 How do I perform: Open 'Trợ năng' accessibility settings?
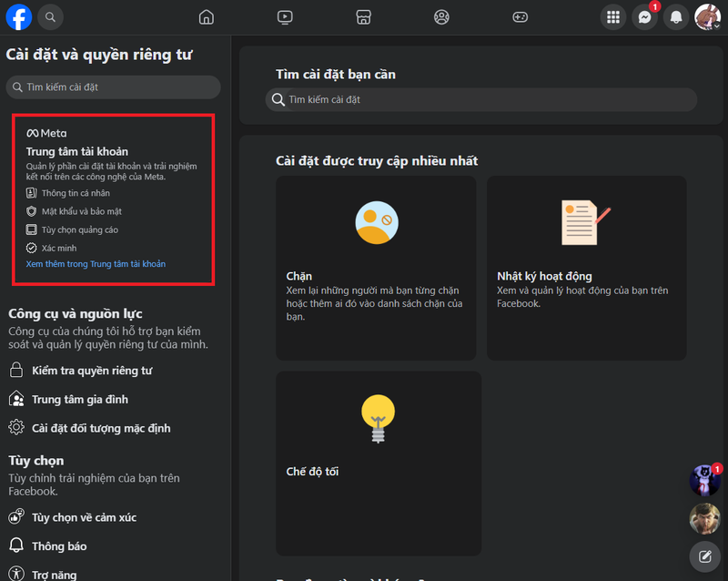click(55, 575)
